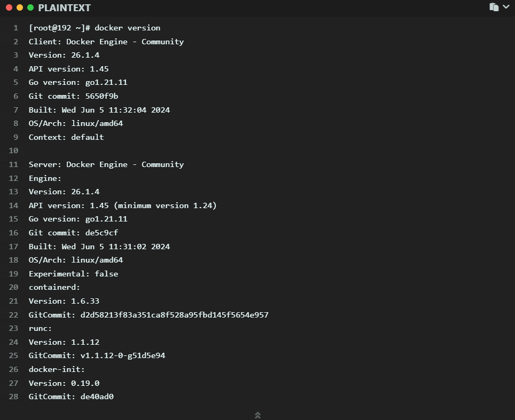Click the 'docker-init:' line

57,369
